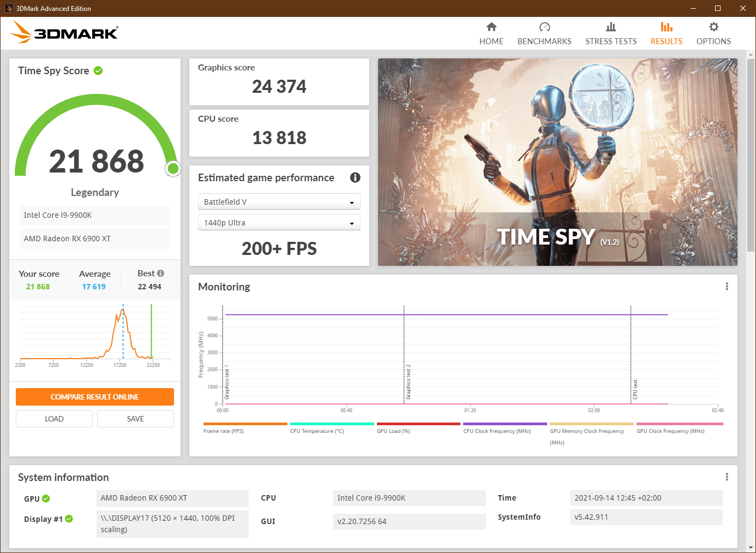Click the GUI version v2.20.7256 64
The width and height of the screenshot is (756, 553).
pos(410,521)
